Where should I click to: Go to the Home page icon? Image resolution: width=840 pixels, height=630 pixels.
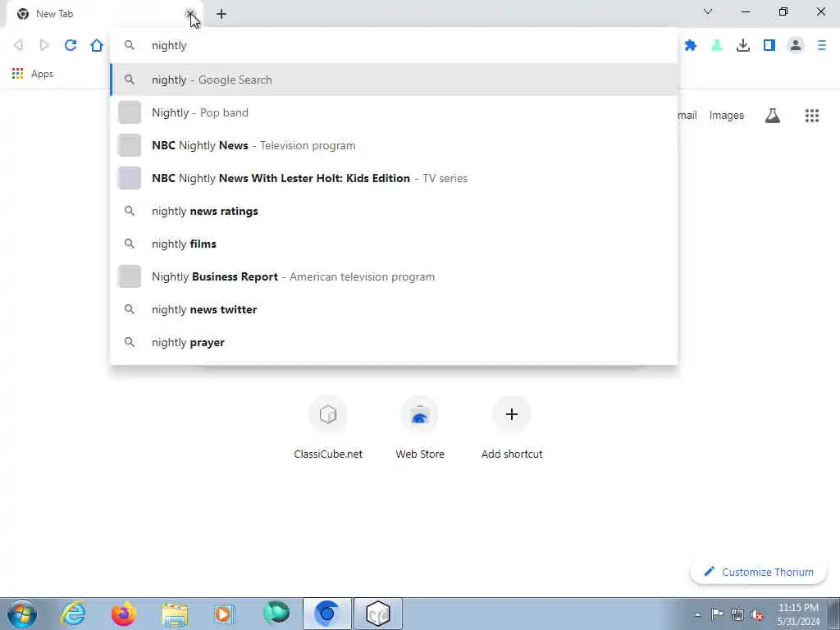click(x=97, y=46)
